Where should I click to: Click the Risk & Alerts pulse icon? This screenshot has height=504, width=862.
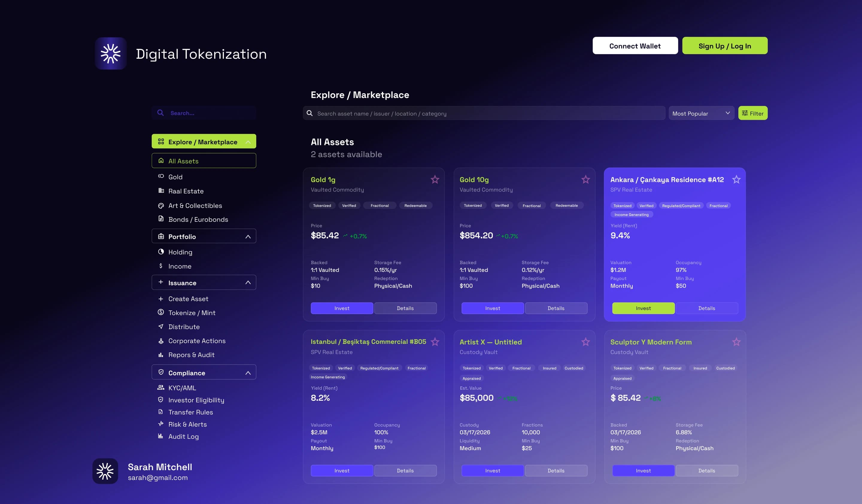(x=161, y=424)
